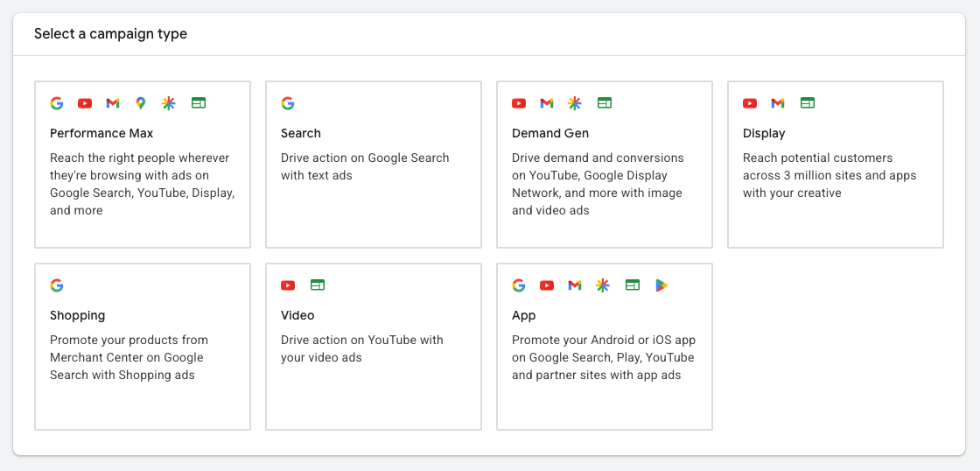Image resolution: width=980 pixels, height=471 pixels.
Task: Pick the Video campaign type title
Action: pyautogui.click(x=297, y=315)
